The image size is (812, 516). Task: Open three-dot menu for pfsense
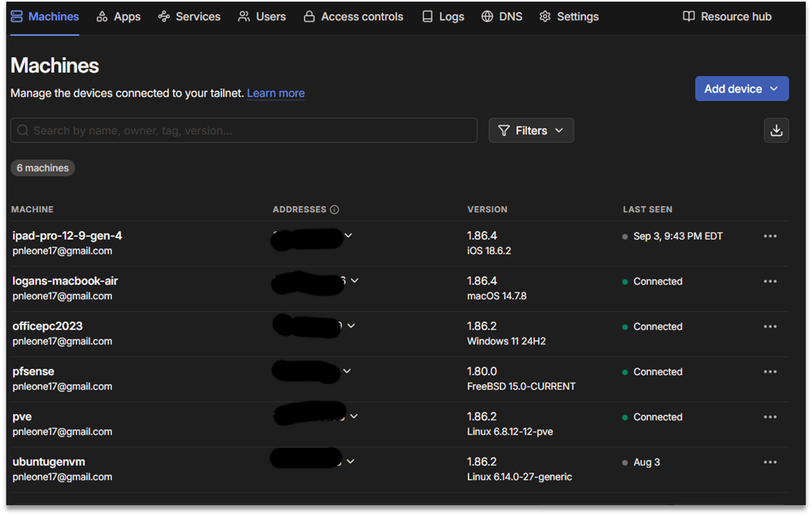tap(770, 372)
